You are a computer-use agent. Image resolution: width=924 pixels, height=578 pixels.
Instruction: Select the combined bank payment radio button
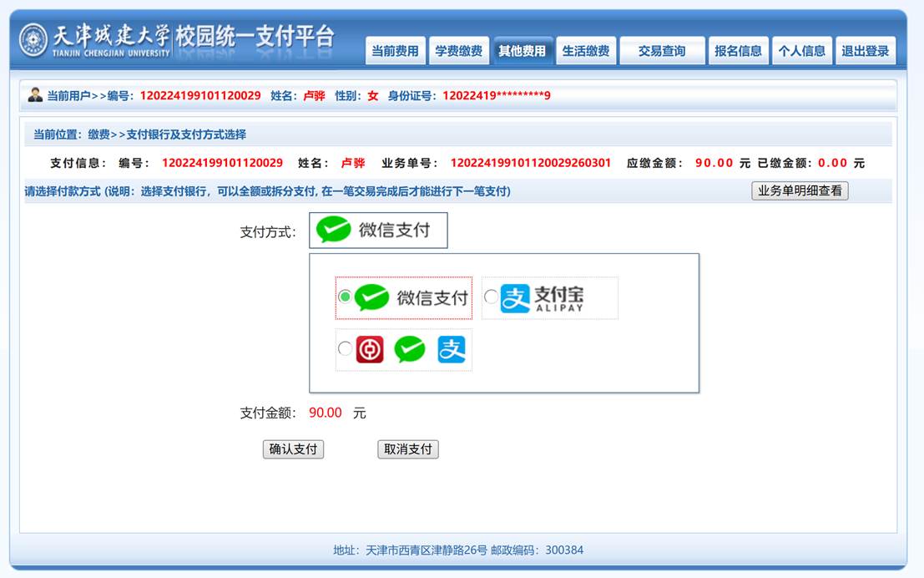point(345,348)
